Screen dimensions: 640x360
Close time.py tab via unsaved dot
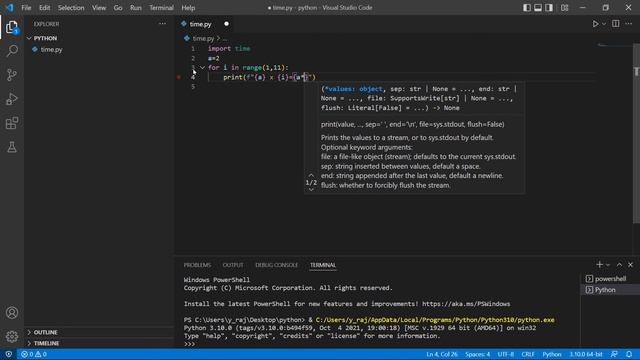(227, 24)
